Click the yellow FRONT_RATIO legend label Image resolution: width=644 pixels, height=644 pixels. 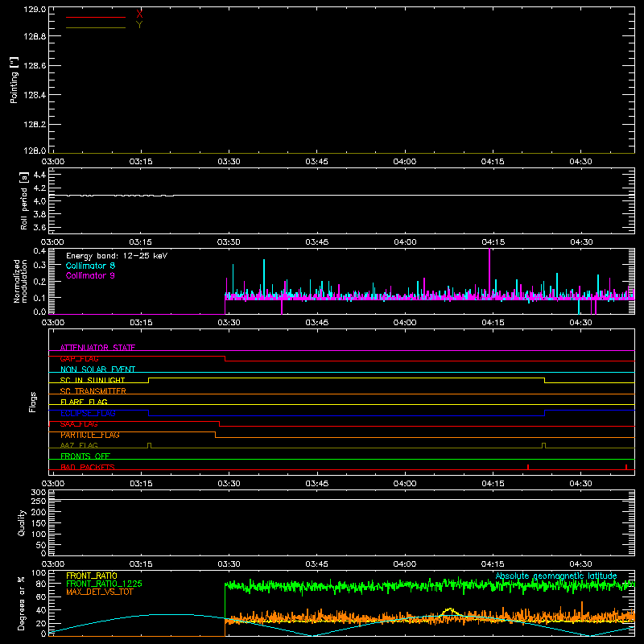click(92, 576)
